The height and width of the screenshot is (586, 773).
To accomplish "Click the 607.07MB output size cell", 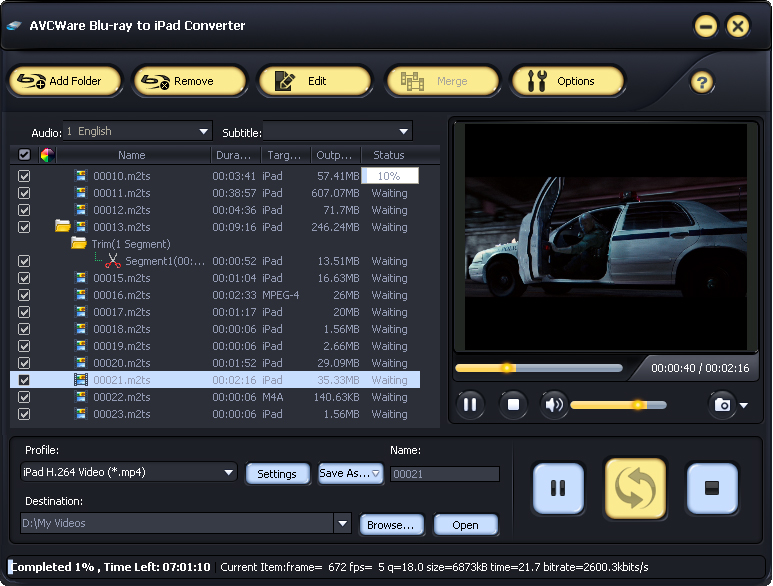I will [x=335, y=193].
